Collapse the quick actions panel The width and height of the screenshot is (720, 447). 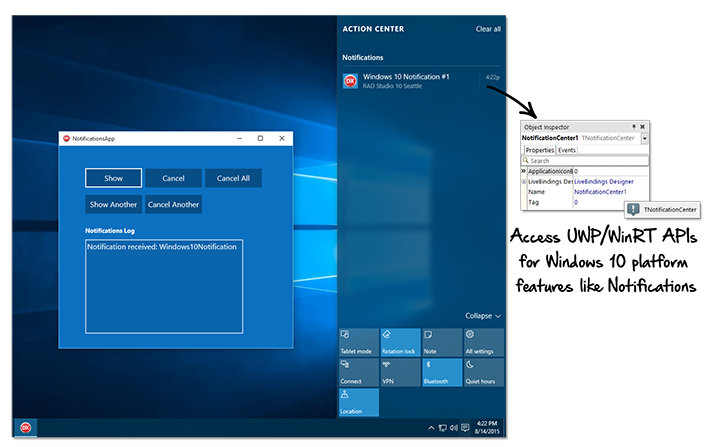click(483, 316)
